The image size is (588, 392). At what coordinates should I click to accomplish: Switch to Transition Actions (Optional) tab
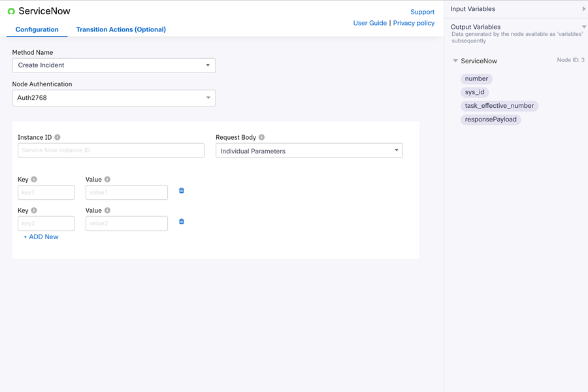121,29
